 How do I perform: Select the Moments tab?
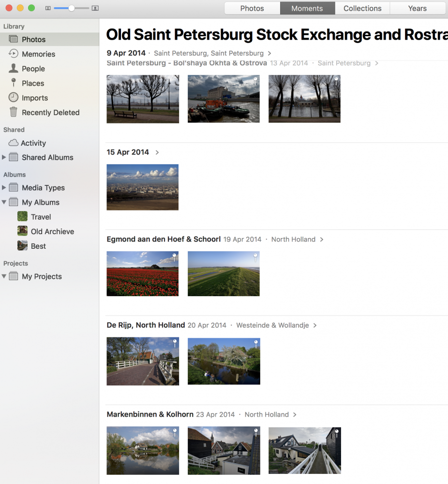pyautogui.click(x=307, y=8)
